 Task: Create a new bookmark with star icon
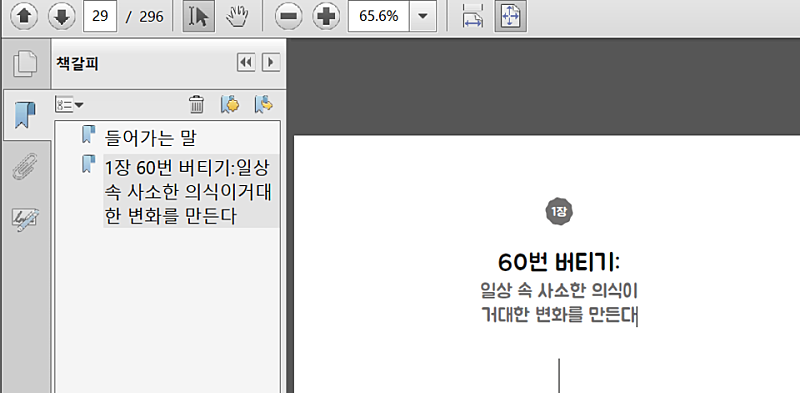pyautogui.click(x=230, y=104)
